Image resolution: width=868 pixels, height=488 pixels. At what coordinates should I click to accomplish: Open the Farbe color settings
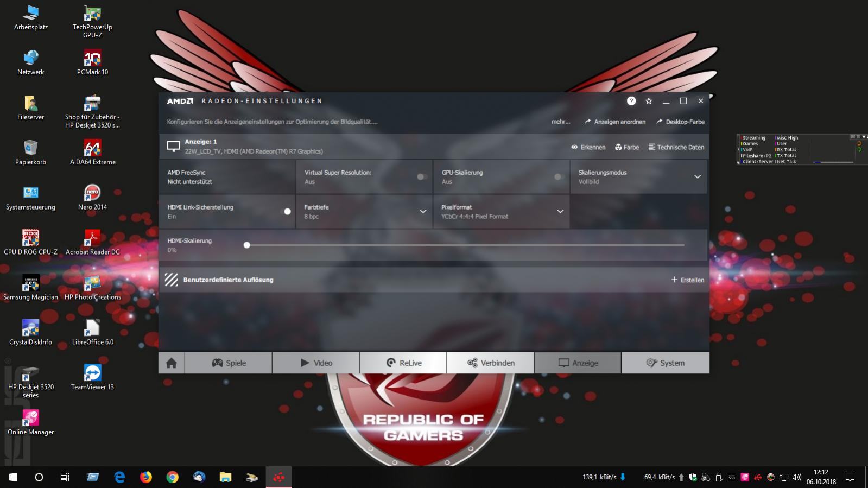pyautogui.click(x=627, y=147)
